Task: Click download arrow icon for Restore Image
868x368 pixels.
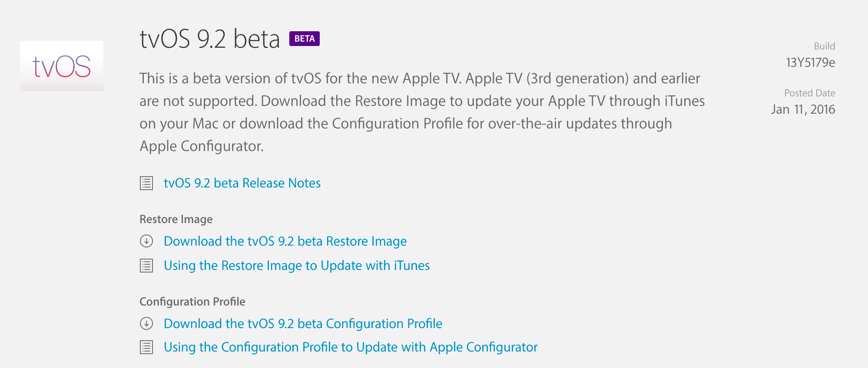Action: coord(146,241)
